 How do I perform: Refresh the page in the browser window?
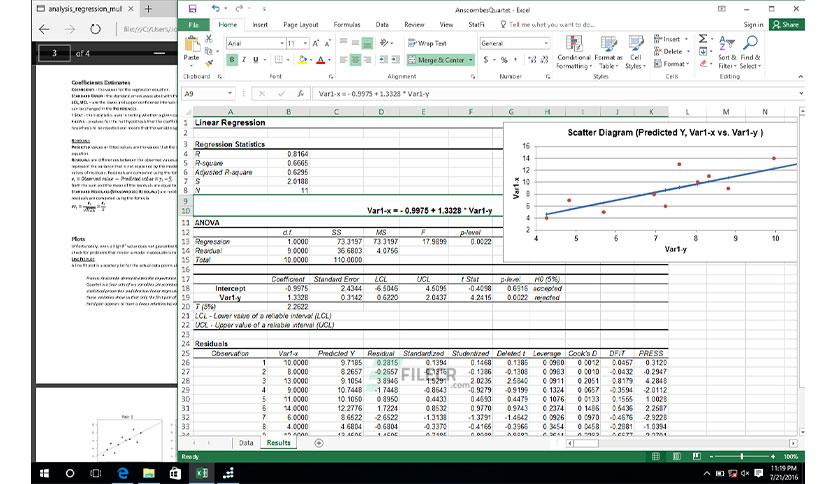95,29
